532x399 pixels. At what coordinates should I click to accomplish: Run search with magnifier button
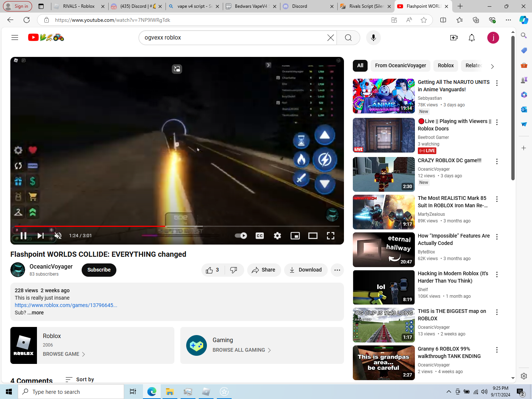pyautogui.click(x=348, y=38)
